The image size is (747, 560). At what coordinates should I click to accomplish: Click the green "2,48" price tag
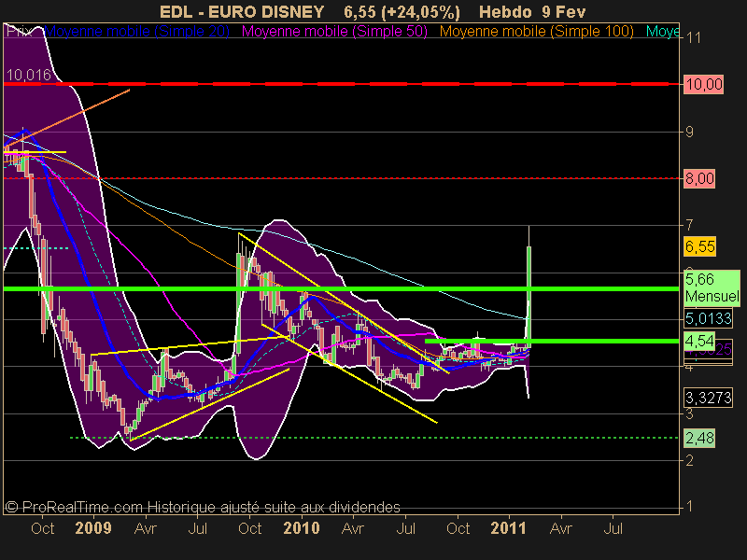click(x=699, y=438)
